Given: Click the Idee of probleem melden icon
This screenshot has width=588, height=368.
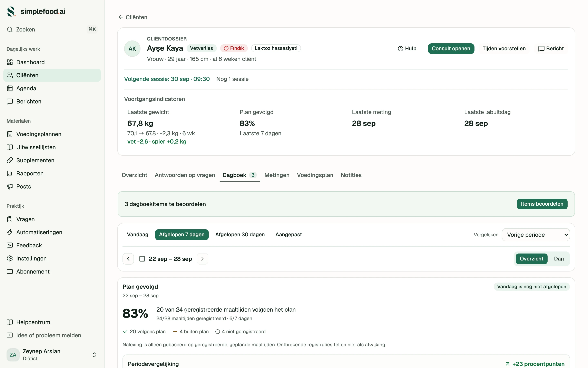Looking at the screenshot, I should 10,335.
